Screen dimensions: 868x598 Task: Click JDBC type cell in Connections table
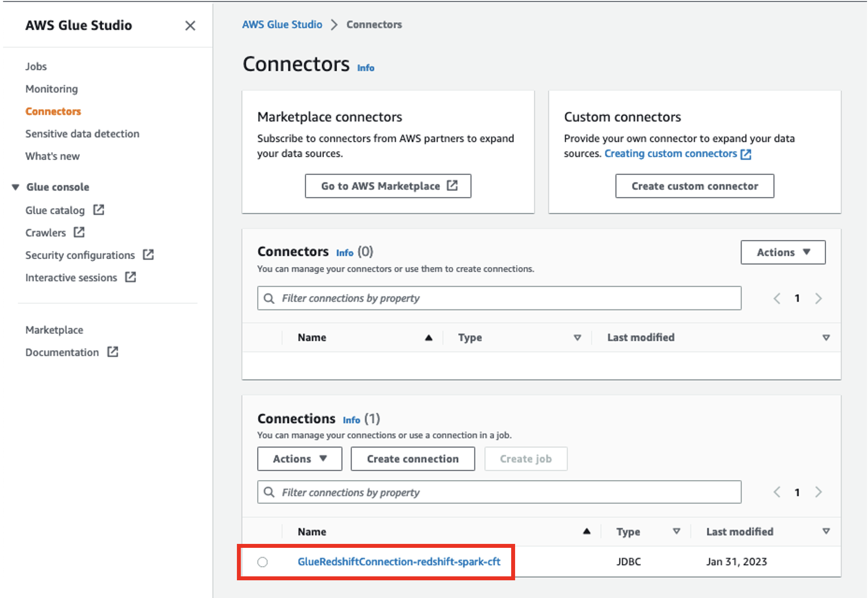point(629,562)
